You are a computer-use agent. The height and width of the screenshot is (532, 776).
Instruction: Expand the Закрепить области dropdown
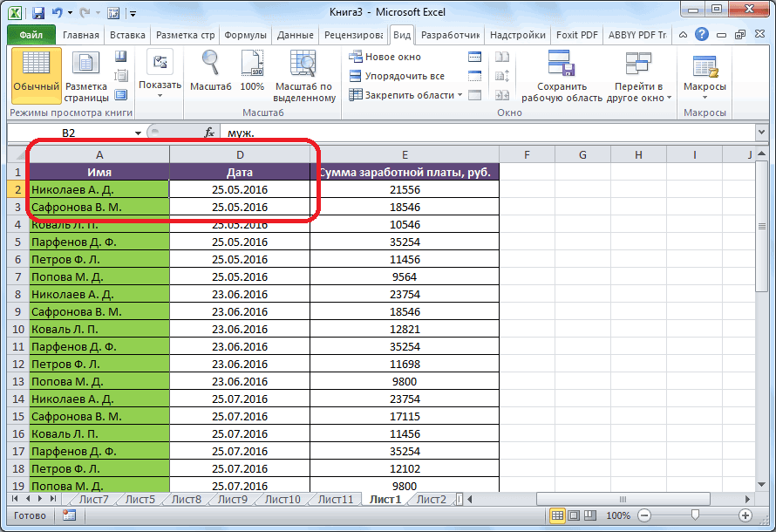406,95
